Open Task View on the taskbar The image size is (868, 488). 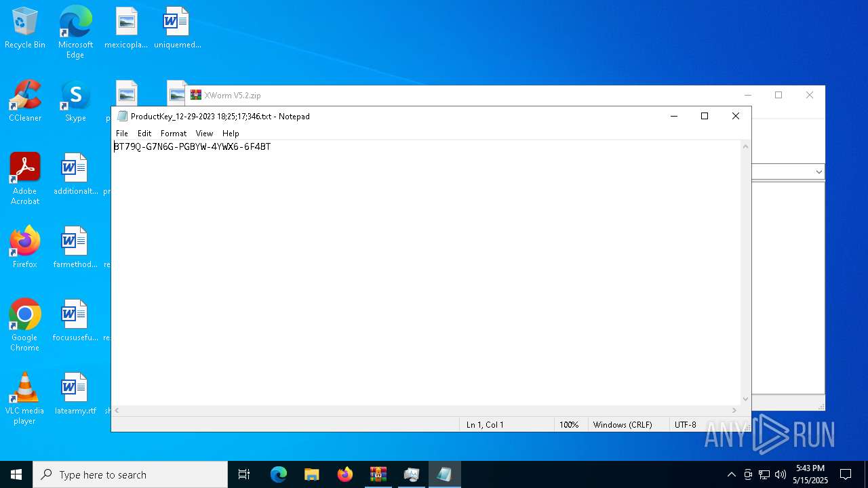[244, 474]
